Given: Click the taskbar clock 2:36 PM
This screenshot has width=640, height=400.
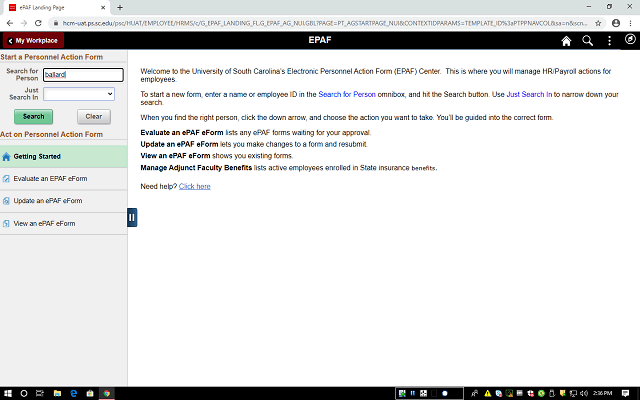Looking at the screenshot, I should click(x=602, y=393).
